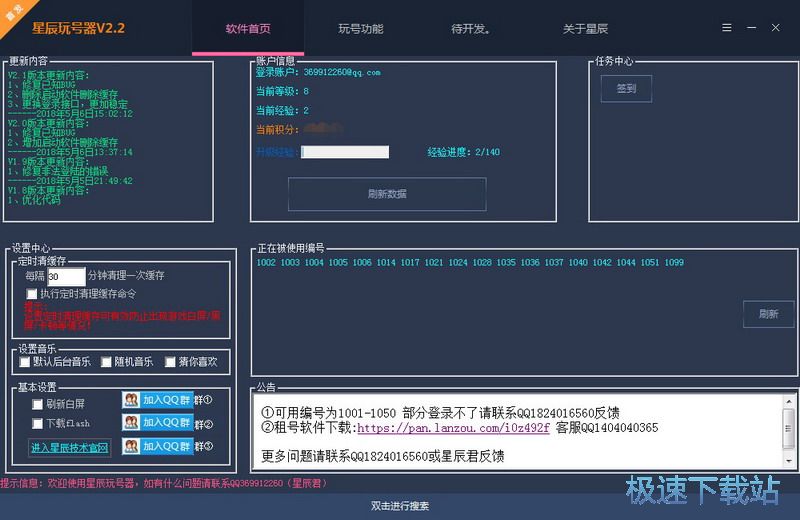Open the 关于星辰 tab
The image size is (800, 520).
[587, 29]
